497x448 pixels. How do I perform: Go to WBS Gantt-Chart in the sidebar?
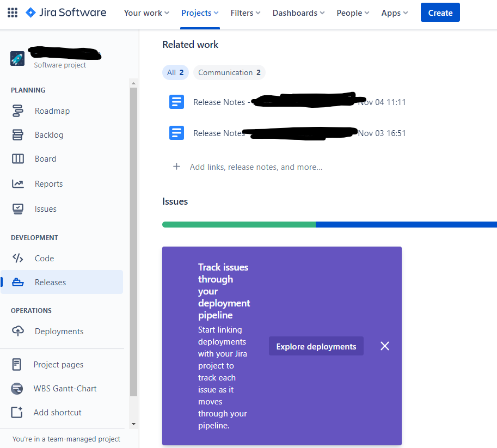point(62,388)
